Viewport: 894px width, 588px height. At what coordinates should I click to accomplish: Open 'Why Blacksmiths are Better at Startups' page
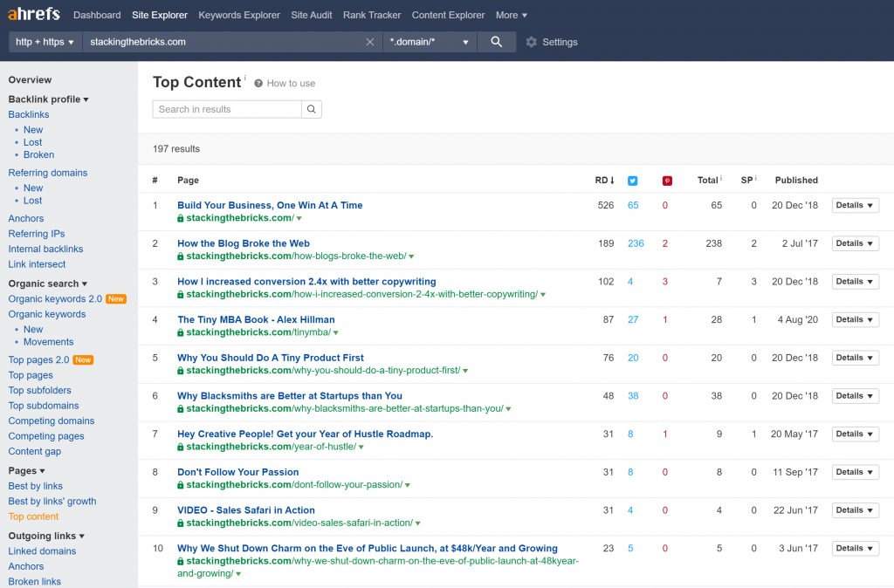click(290, 395)
